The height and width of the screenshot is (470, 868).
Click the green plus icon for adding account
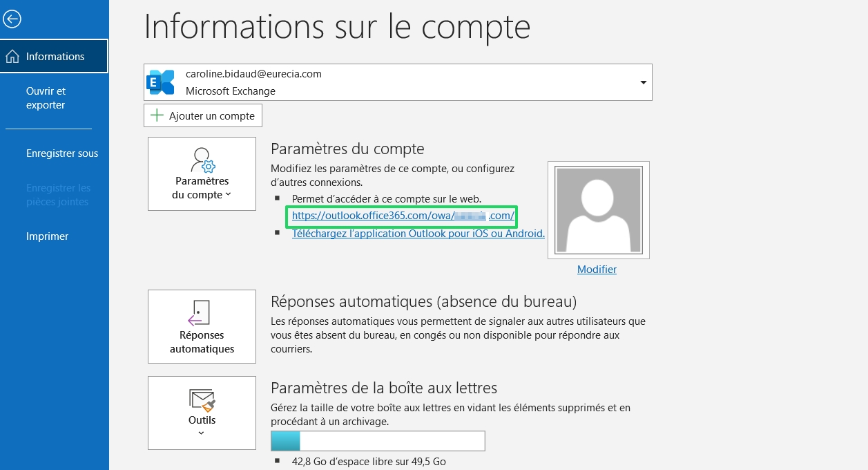click(x=157, y=115)
